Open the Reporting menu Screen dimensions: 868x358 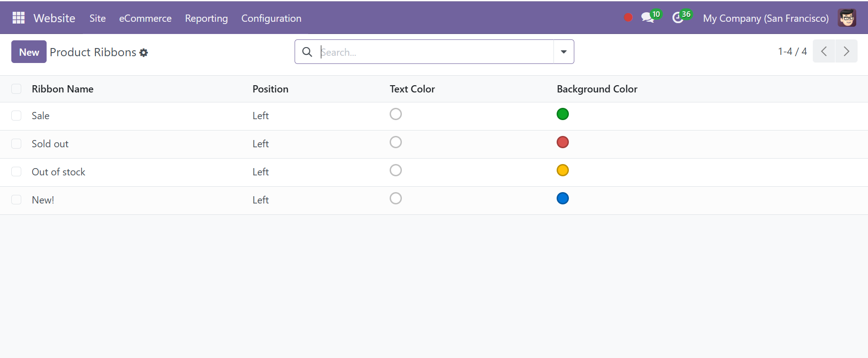click(206, 18)
